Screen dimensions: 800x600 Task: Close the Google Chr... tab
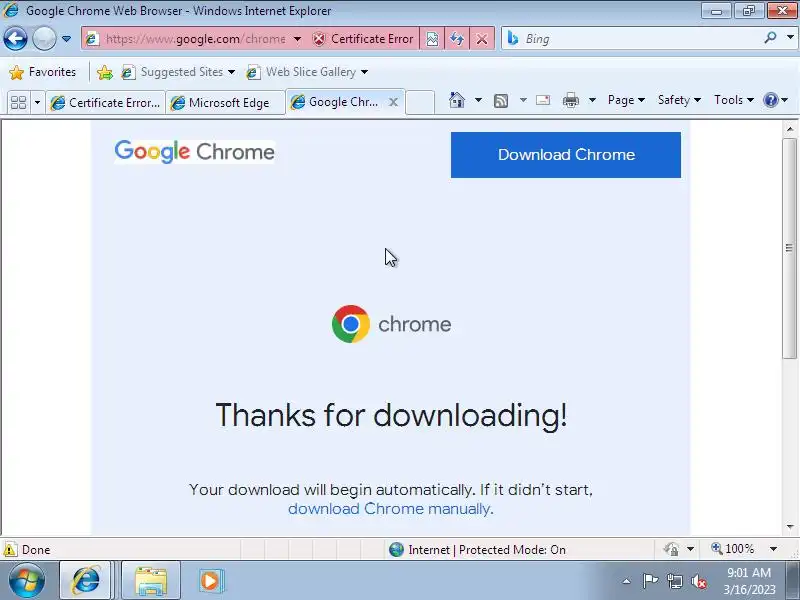[393, 102]
